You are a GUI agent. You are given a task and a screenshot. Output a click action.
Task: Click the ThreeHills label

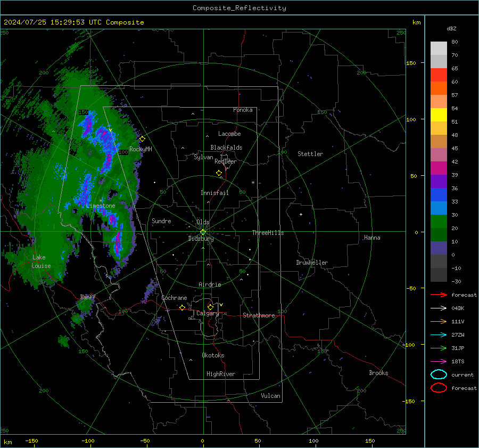coord(268,233)
